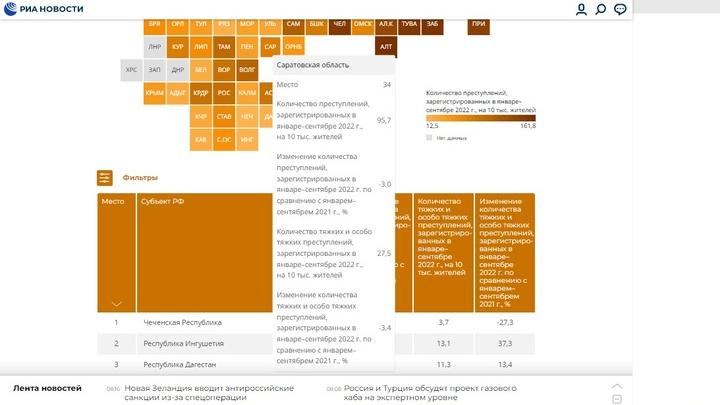Image resolution: width=720 pixels, height=405 pixels.
Task: Select the КРЫМ region tile
Action: 154,93
